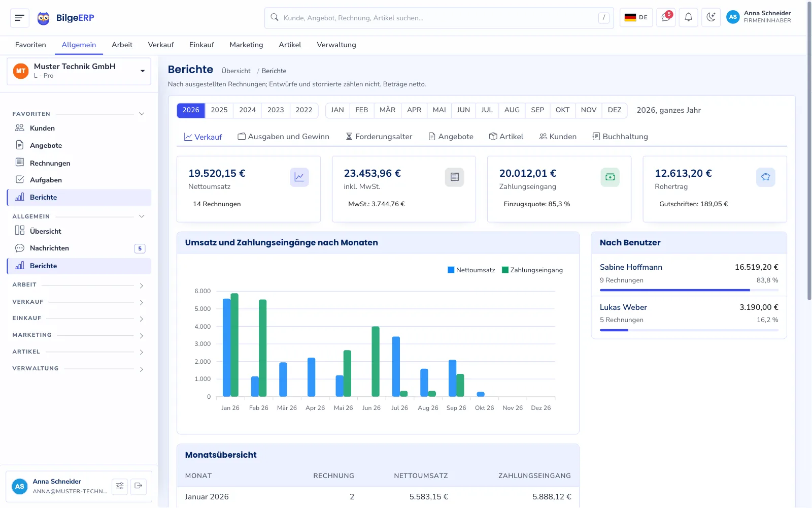
Task: Click Sabine Hoffmann user row
Action: tap(689, 274)
